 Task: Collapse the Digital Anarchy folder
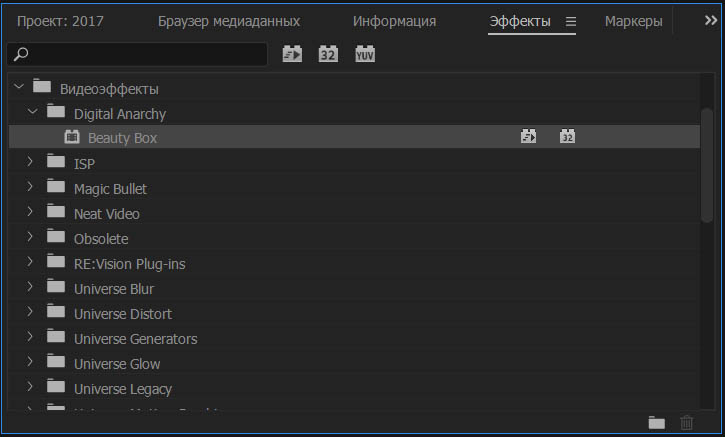32,111
